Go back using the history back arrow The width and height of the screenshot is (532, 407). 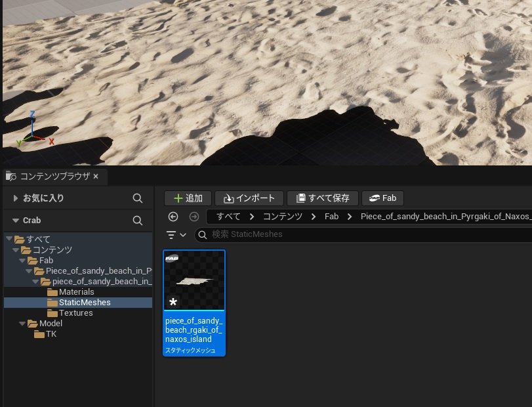point(173,217)
